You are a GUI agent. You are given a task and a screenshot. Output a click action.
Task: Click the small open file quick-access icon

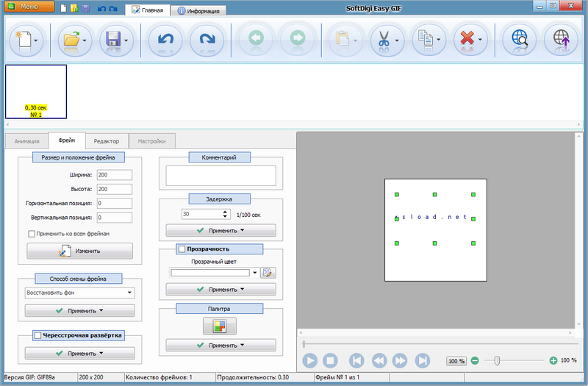[x=75, y=8]
